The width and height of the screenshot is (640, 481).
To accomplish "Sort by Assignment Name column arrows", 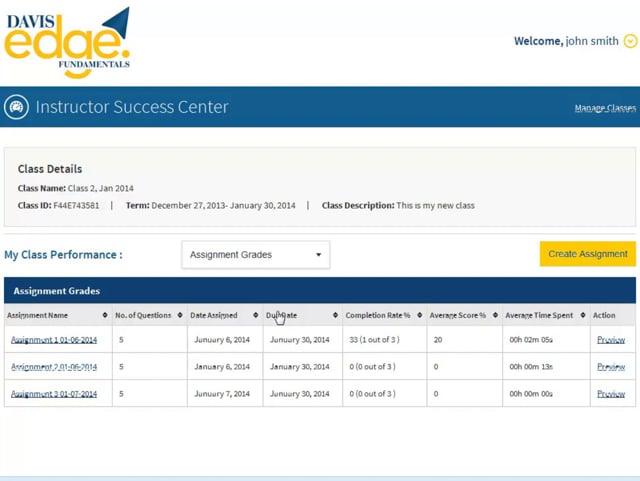I will click(x=105, y=315).
